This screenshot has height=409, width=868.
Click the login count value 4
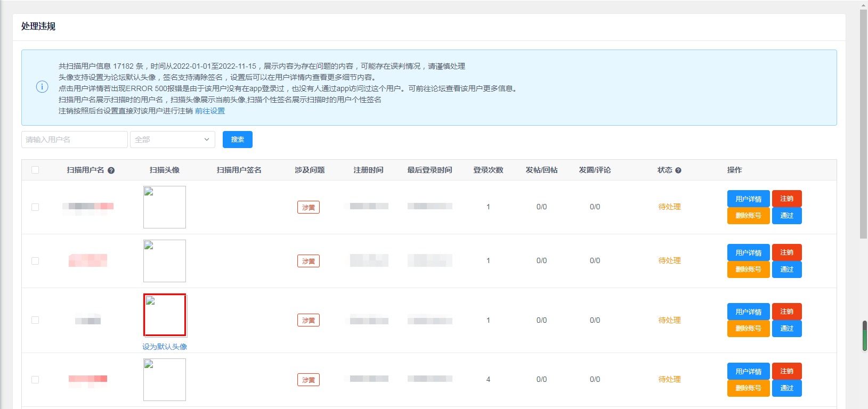click(x=488, y=379)
